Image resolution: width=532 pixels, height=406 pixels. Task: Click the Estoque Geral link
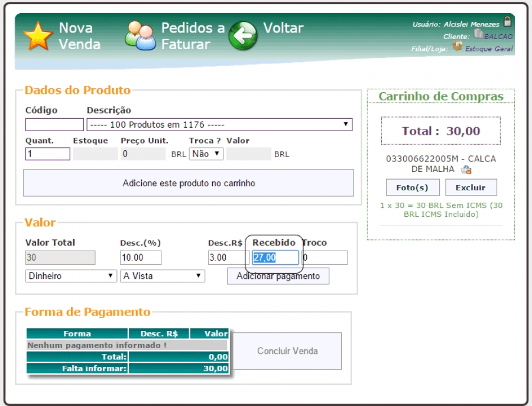[489, 49]
